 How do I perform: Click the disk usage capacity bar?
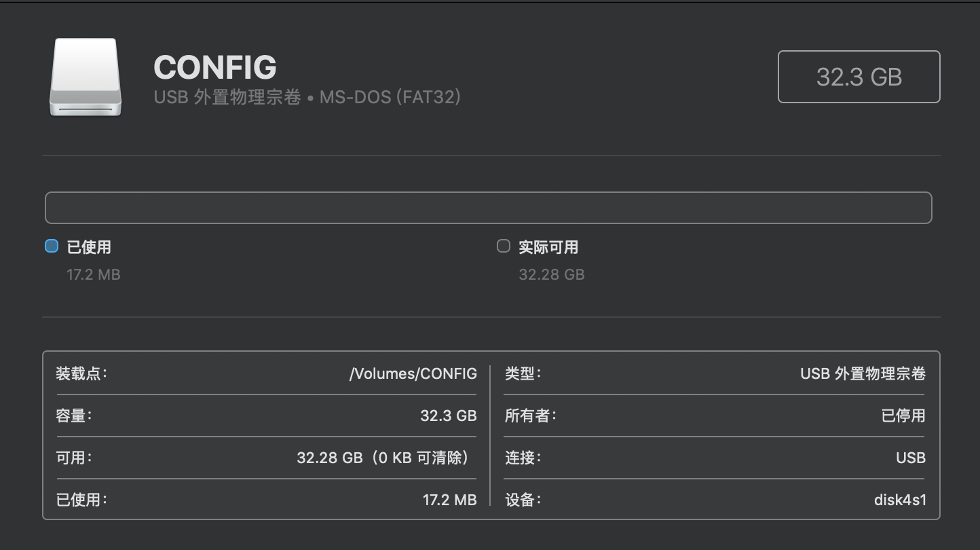(x=489, y=208)
